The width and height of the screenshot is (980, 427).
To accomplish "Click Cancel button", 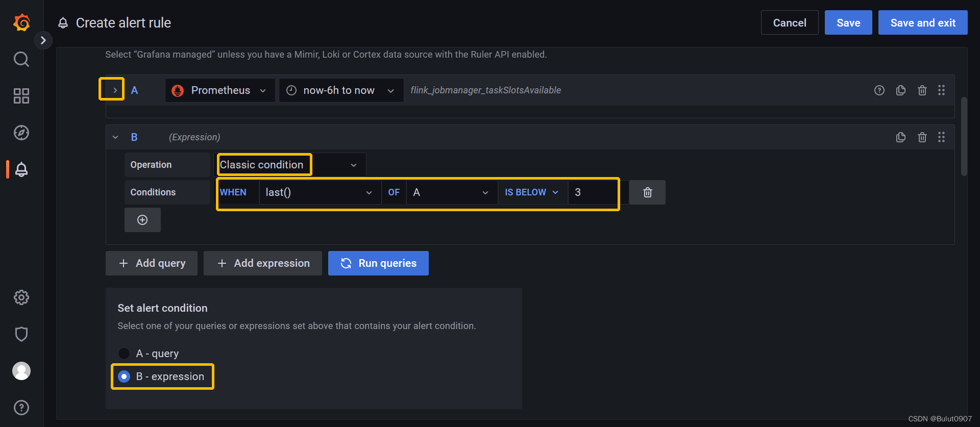I will click(x=790, y=22).
